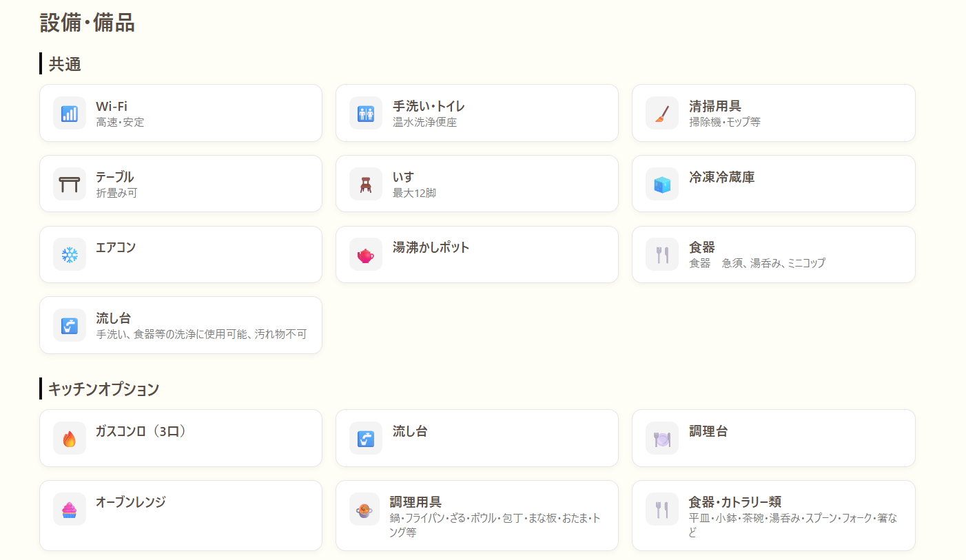Image resolution: width=966 pixels, height=560 pixels.
Task: Select the 湯沸かしポット title text
Action: pyautogui.click(x=431, y=248)
